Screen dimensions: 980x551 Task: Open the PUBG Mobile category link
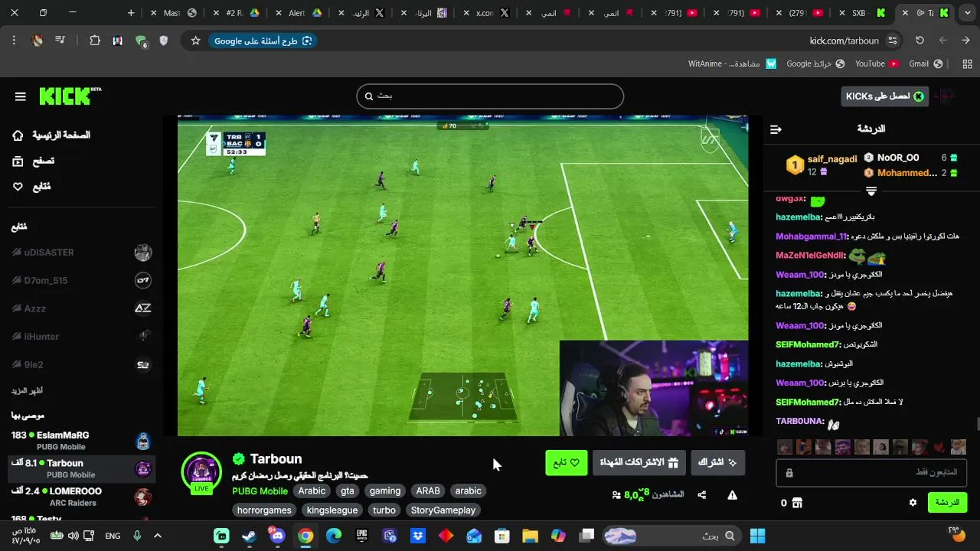260,491
